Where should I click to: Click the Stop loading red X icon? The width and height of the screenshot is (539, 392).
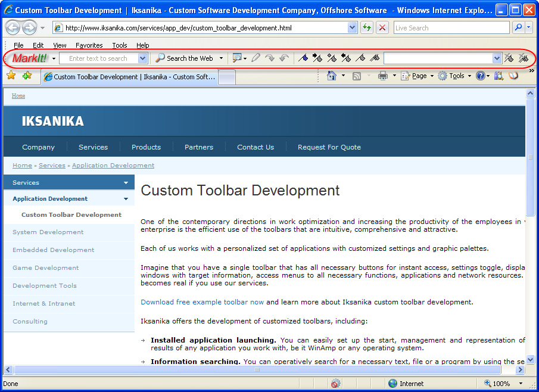pos(382,28)
